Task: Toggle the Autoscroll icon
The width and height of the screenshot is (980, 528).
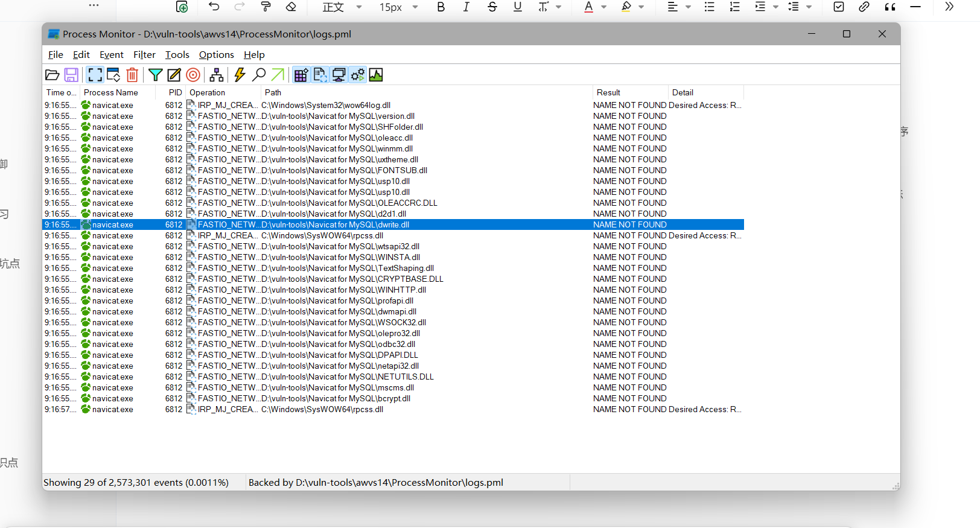Action: (x=113, y=75)
